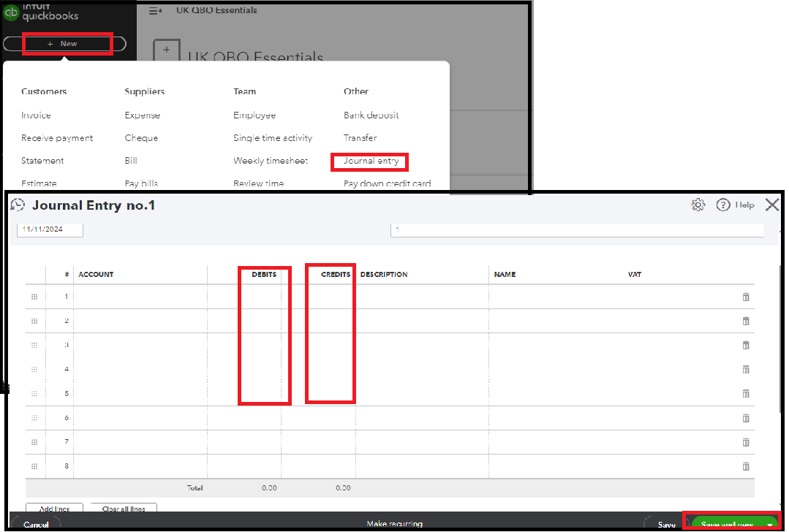Grab the drag handle on line 5
Viewport: 789px width, 532px height.
click(34, 393)
